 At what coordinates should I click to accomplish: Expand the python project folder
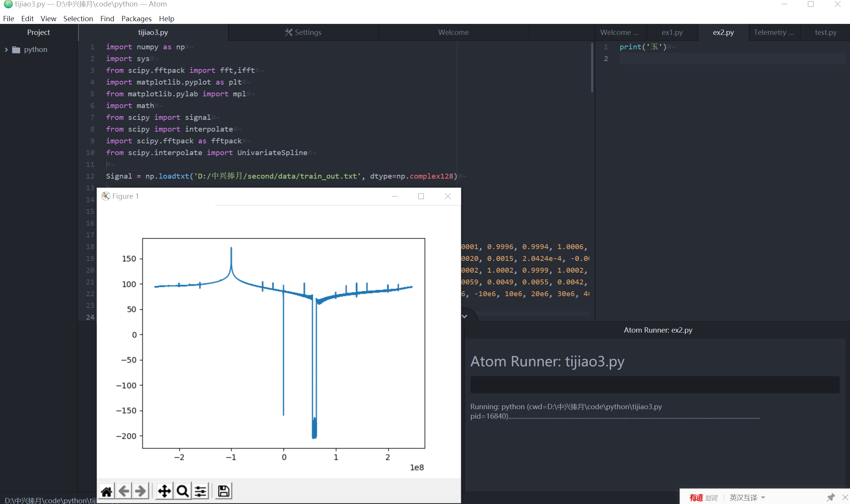point(6,50)
